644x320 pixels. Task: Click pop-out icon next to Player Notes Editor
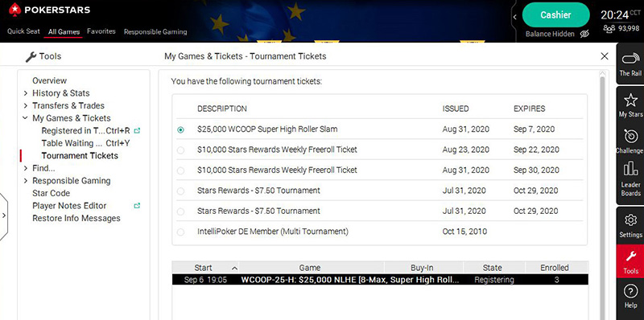pos(137,206)
